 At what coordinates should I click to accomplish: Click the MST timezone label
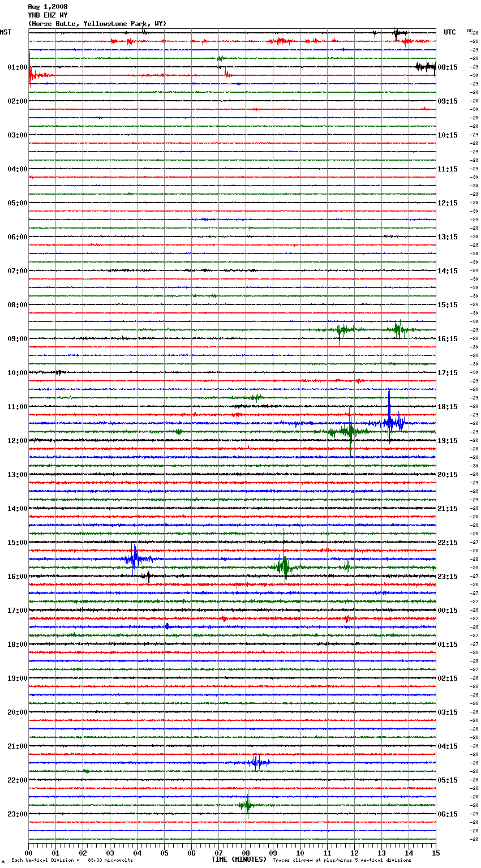(6, 32)
